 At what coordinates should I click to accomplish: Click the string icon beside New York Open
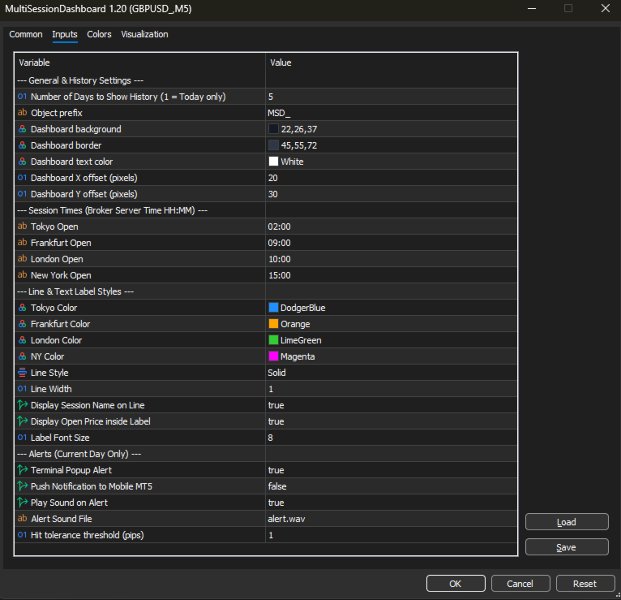click(22, 275)
